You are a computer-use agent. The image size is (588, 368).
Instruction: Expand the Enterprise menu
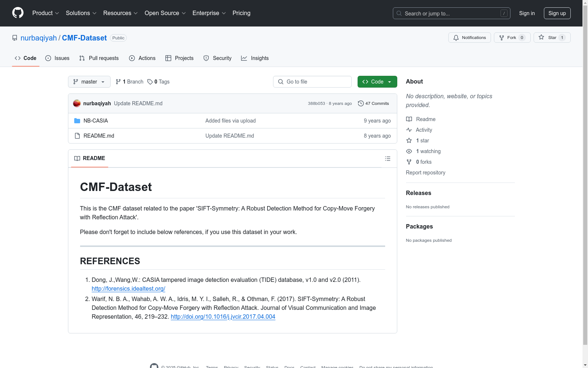tap(209, 13)
